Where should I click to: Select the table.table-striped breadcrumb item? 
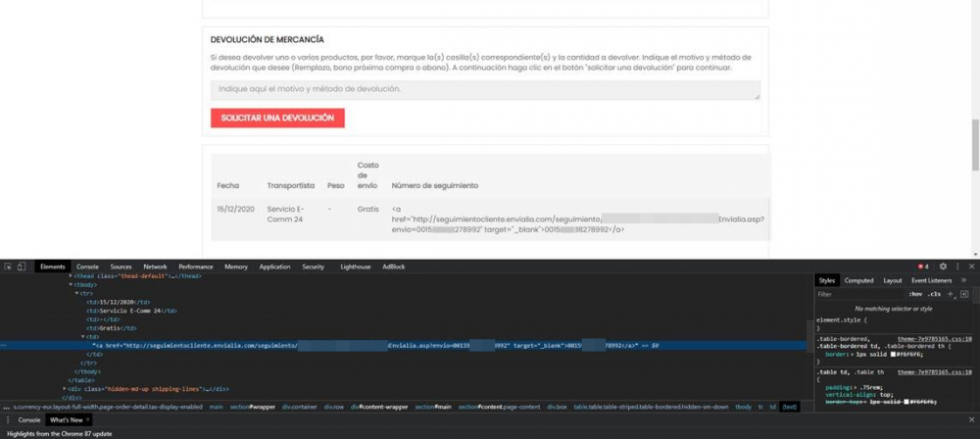652,407
